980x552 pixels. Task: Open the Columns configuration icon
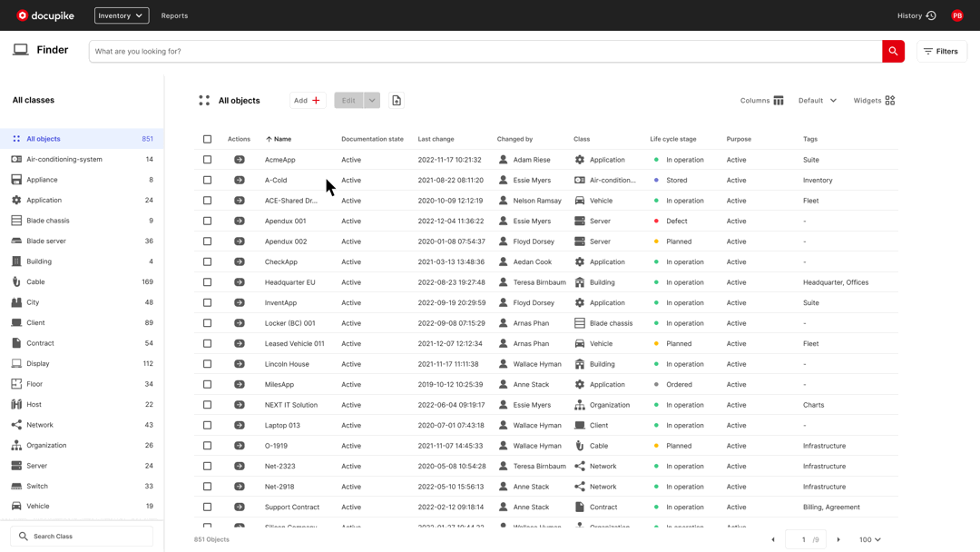coord(779,101)
